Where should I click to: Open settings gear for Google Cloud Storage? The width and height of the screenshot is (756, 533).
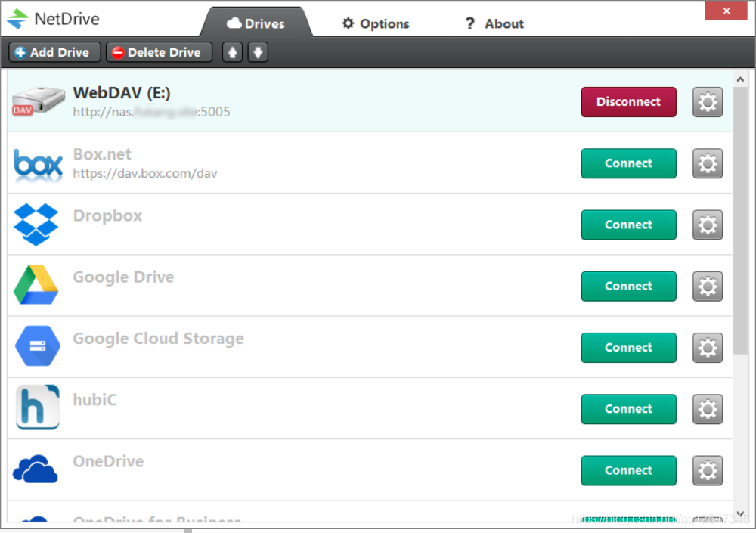point(708,347)
